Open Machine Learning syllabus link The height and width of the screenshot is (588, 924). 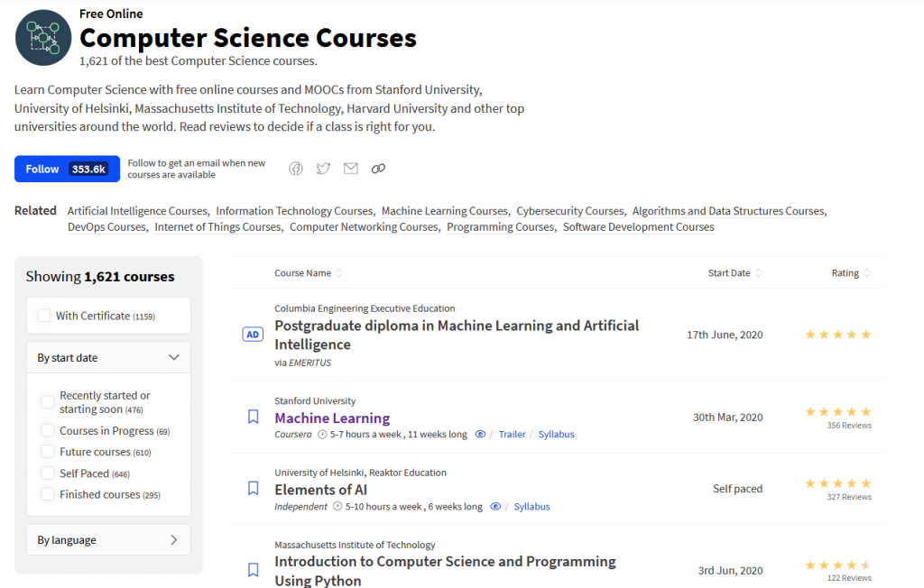point(556,434)
